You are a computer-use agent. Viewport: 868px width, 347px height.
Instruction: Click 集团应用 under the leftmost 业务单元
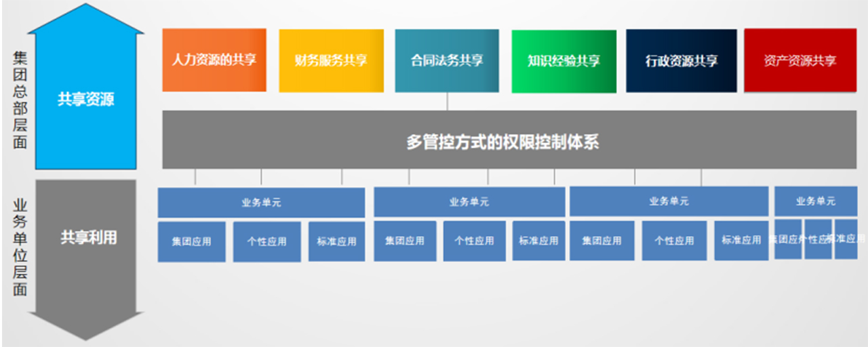[192, 241]
